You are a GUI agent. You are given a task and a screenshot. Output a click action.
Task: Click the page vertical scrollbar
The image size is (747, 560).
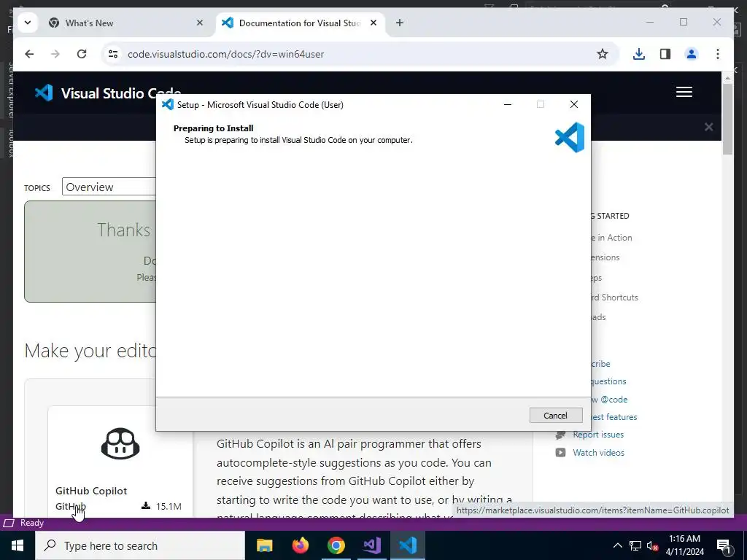pyautogui.click(x=727, y=119)
